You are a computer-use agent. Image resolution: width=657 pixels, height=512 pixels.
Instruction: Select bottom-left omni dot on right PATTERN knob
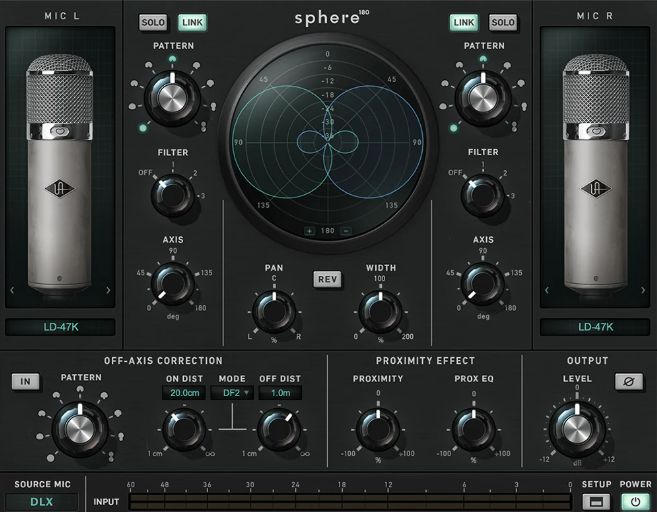pos(453,128)
